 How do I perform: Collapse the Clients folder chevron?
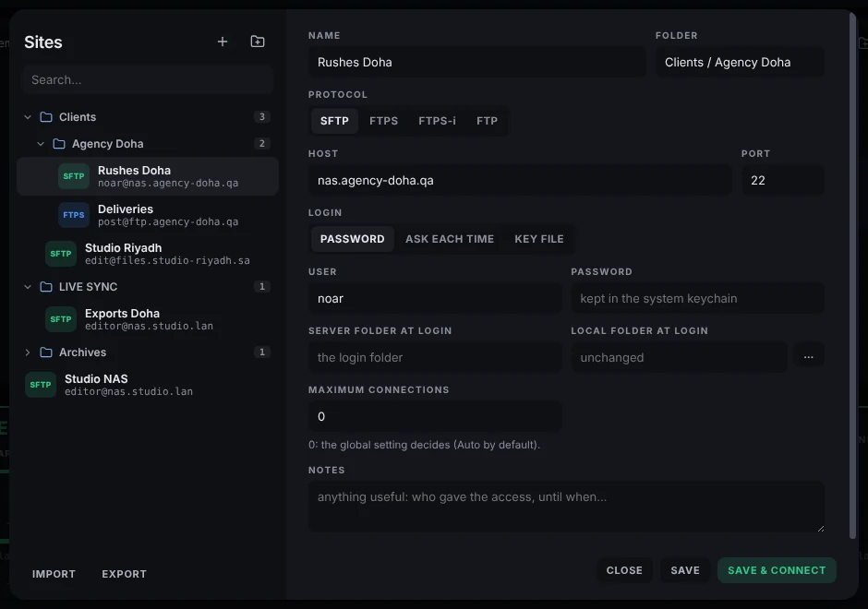point(28,116)
